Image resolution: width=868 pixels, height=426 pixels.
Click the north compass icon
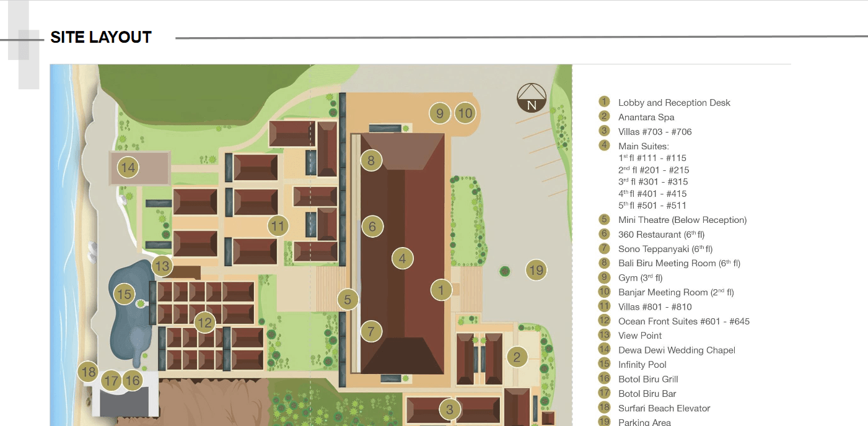point(532,98)
